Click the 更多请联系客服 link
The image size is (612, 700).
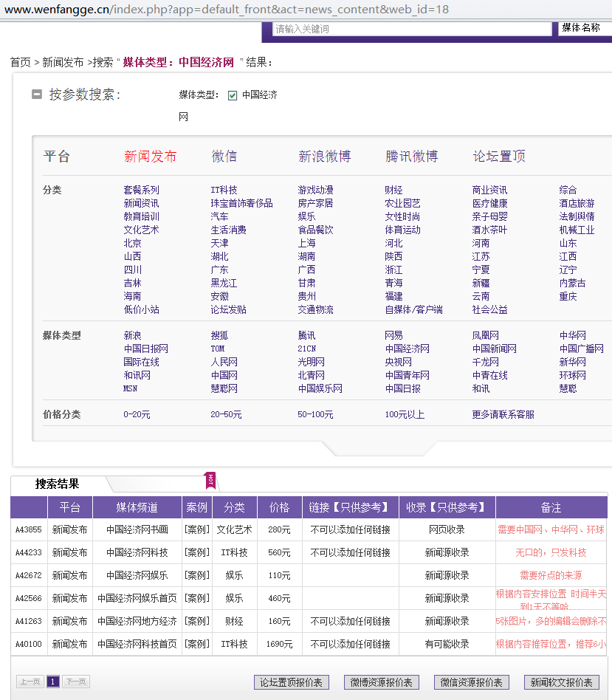503,415
